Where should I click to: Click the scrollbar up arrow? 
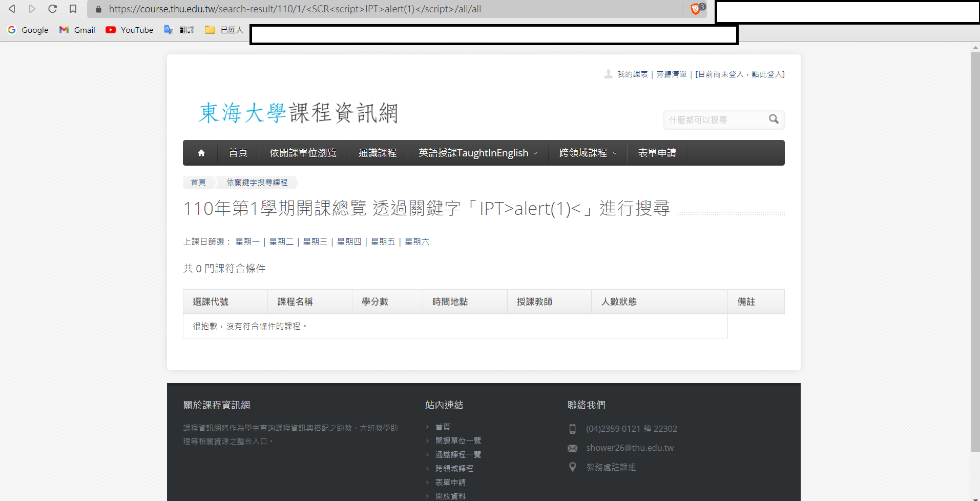975,47
